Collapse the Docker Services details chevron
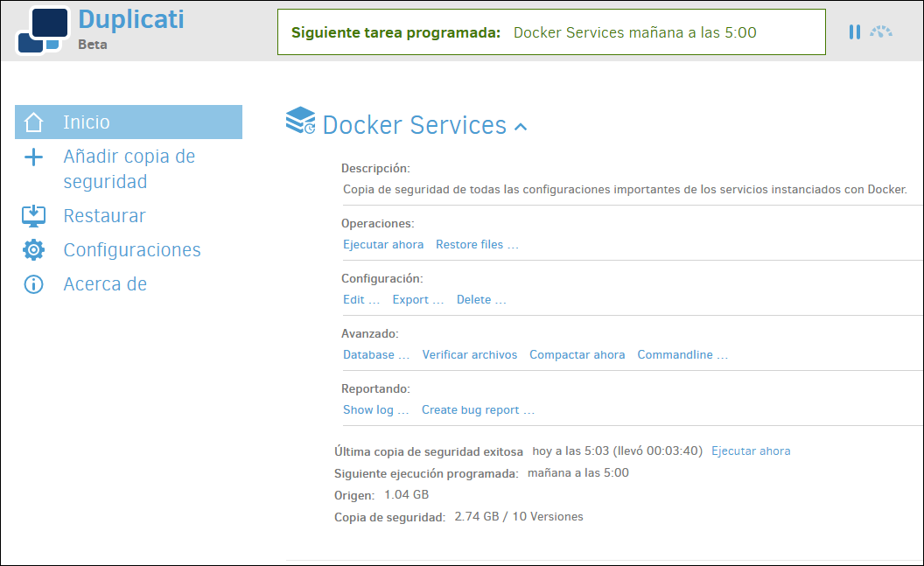Viewport: 924px width, 566px height. 521,127
